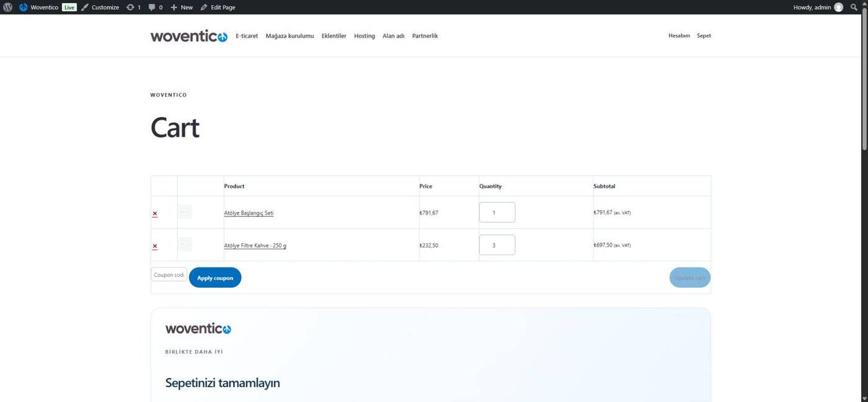The image size is (868, 402).
Task: Open the Alan adı menu item
Action: tap(393, 36)
